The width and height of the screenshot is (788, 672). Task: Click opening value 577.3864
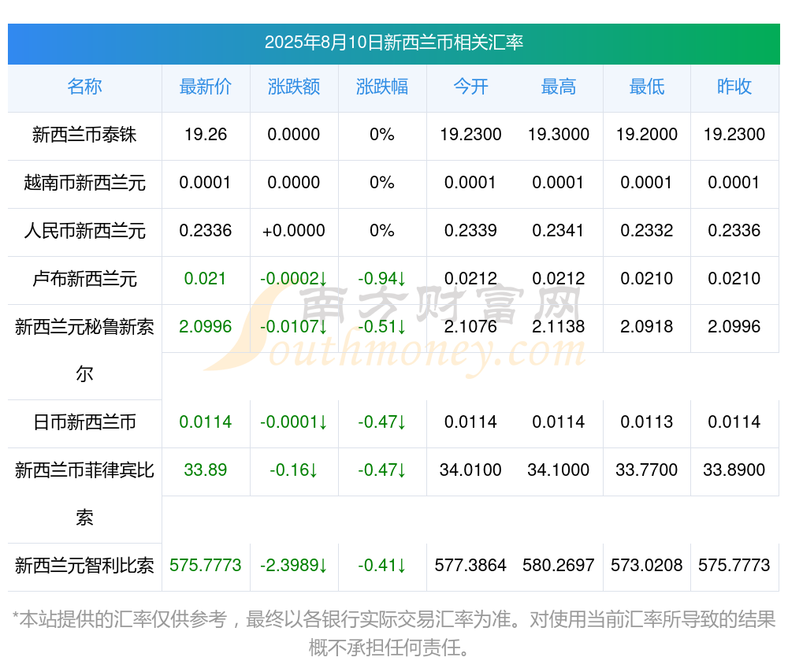pyautogui.click(x=470, y=566)
